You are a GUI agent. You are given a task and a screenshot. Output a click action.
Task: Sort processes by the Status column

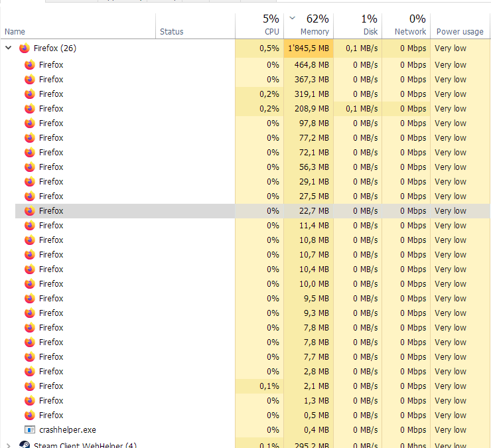tap(171, 32)
